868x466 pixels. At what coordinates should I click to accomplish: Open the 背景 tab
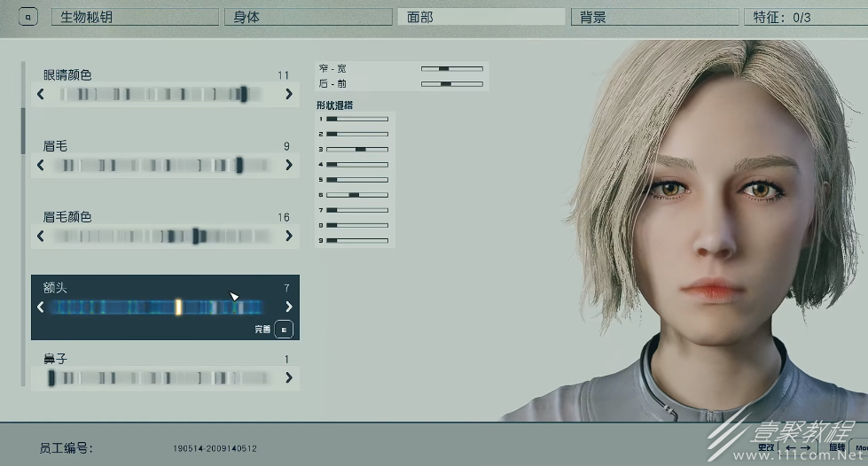[x=654, y=17]
